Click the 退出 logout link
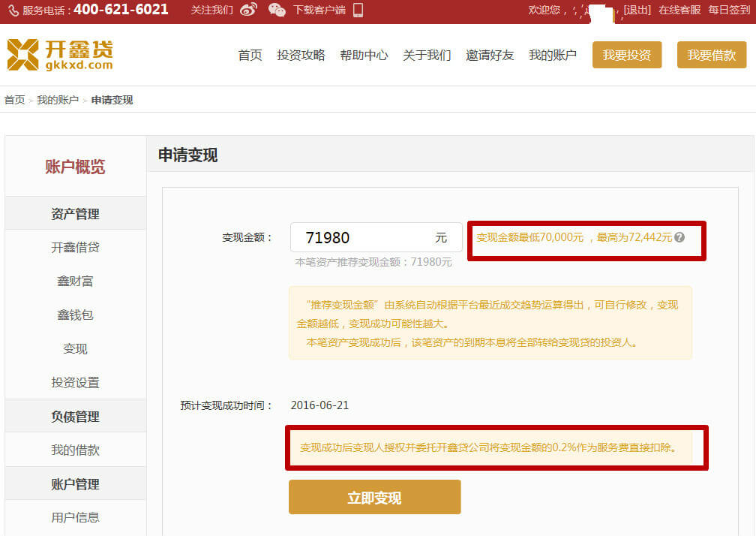The image size is (756, 536). (637, 10)
